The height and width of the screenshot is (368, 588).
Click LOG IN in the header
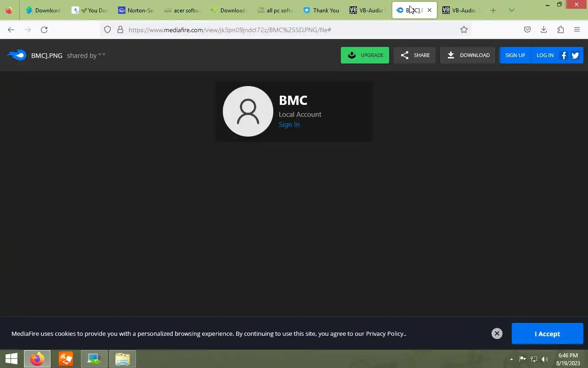click(545, 55)
